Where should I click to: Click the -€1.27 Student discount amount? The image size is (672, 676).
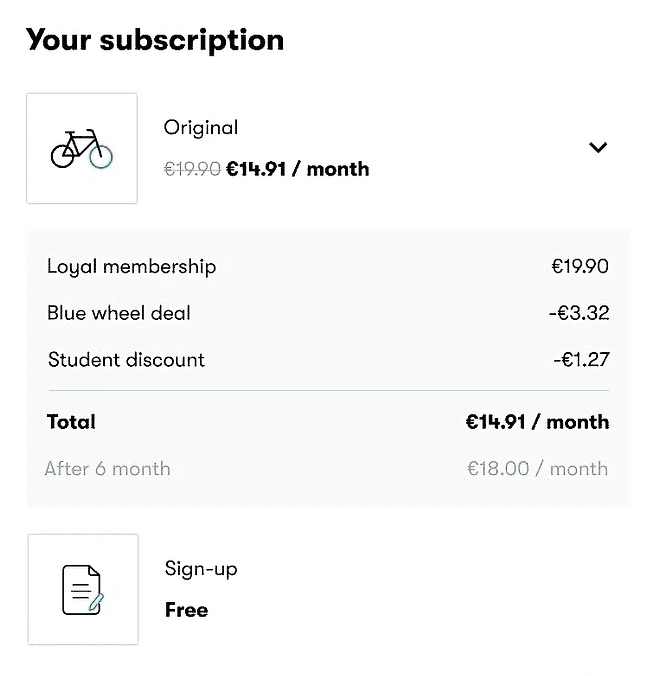pos(581,359)
